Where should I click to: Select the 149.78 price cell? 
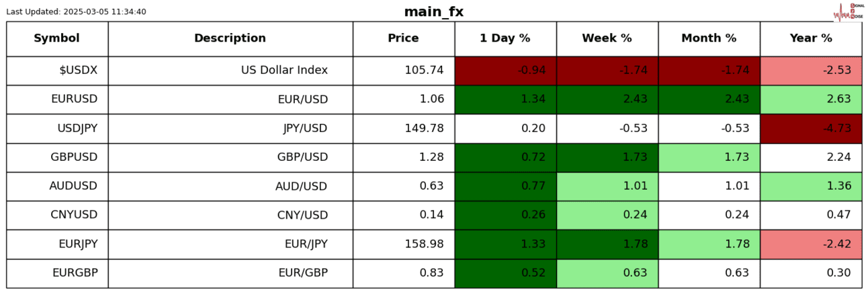pyautogui.click(x=424, y=128)
